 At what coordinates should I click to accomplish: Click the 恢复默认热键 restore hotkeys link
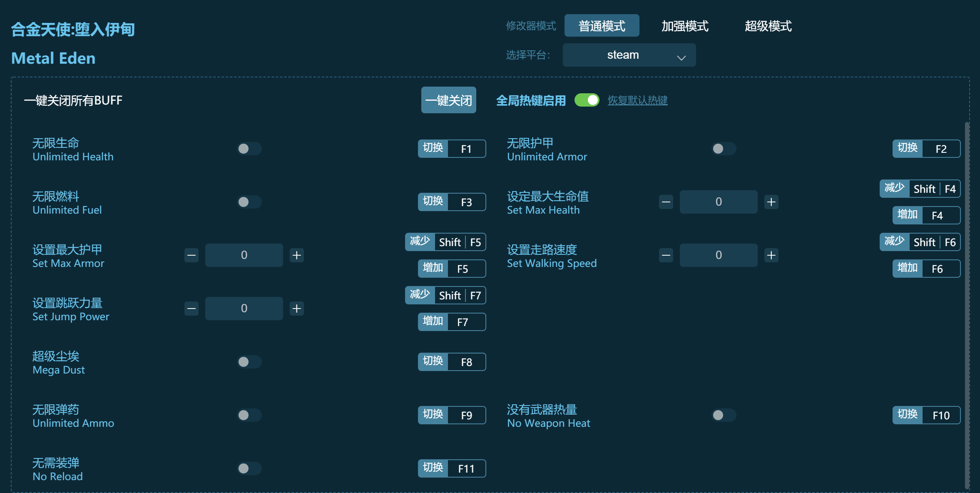(637, 100)
